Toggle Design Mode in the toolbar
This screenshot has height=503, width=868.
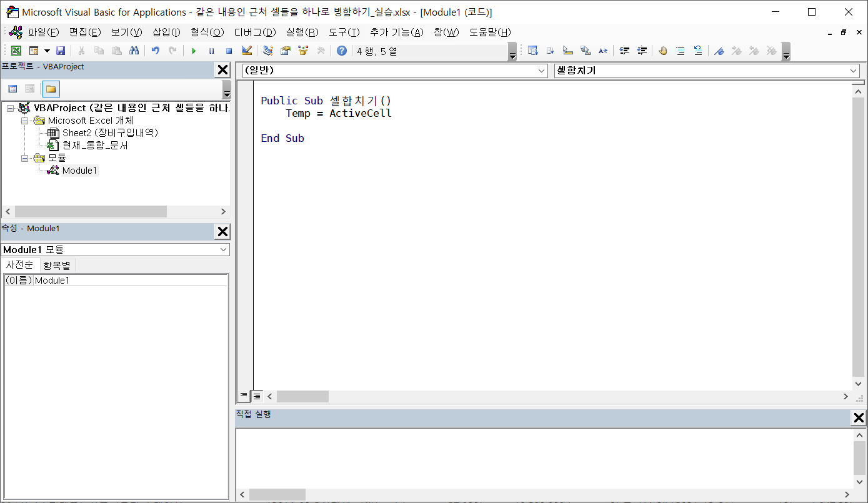coord(246,51)
